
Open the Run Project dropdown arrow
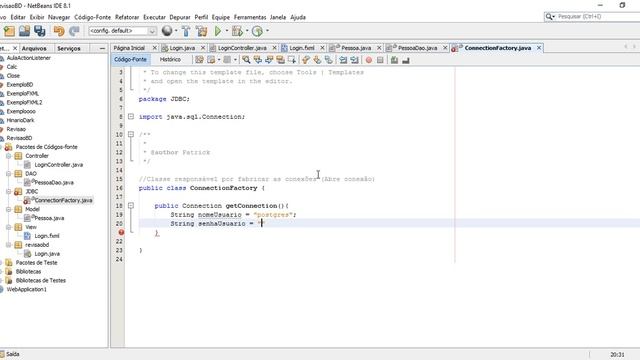[x=227, y=31]
